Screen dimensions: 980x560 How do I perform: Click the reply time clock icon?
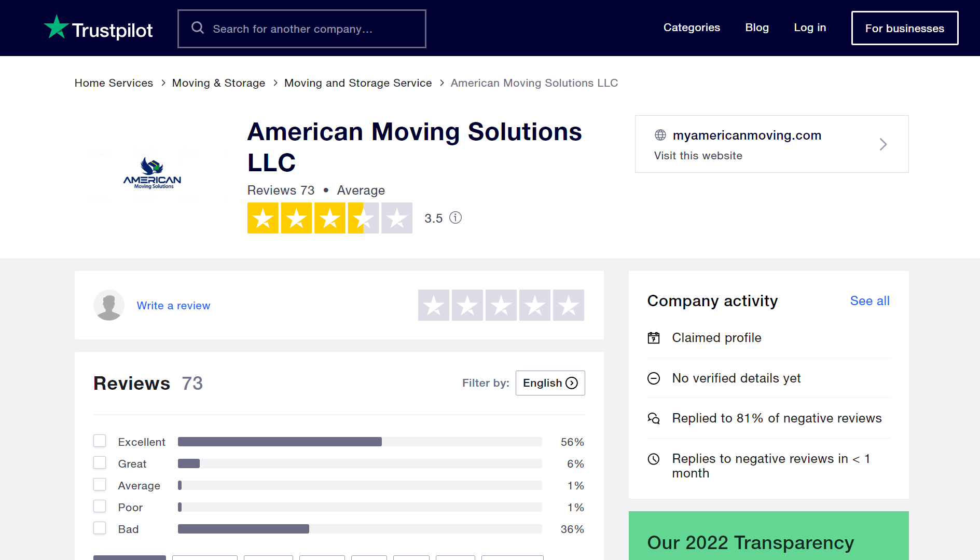[x=654, y=459]
